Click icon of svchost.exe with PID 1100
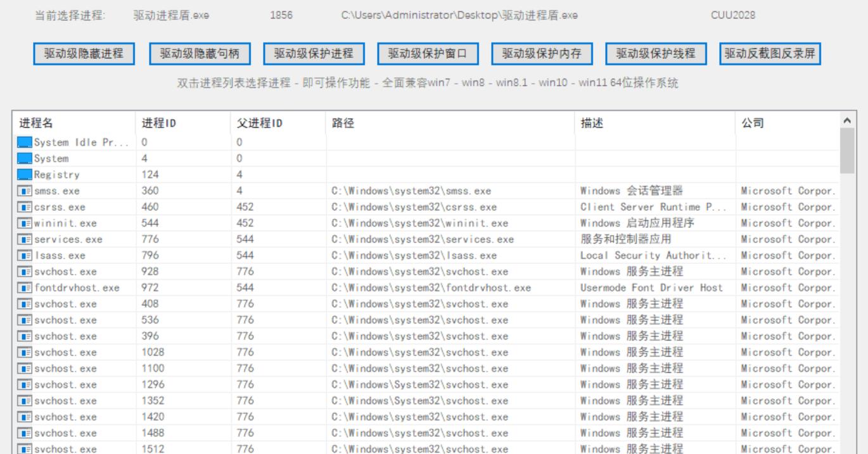868x454 pixels. pos(25,369)
